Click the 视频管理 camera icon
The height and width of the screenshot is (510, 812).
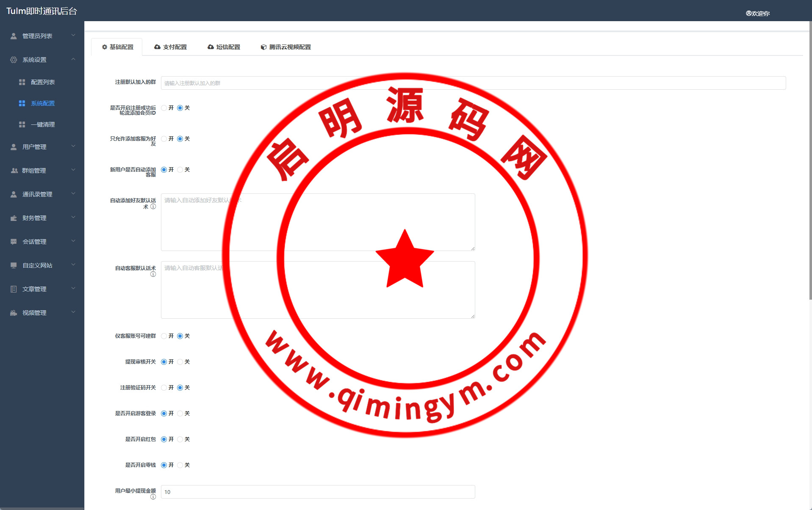[14, 313]
